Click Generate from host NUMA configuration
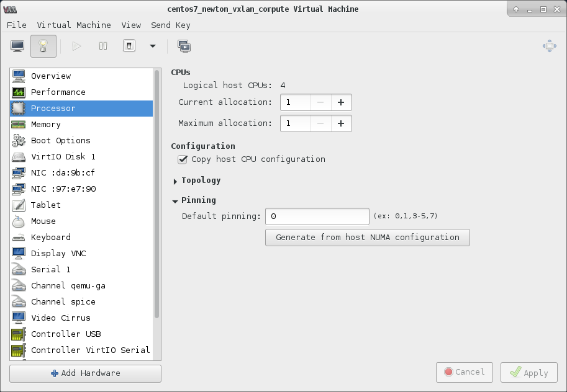This screenshot has height=392, width=567. click(367, 238)
